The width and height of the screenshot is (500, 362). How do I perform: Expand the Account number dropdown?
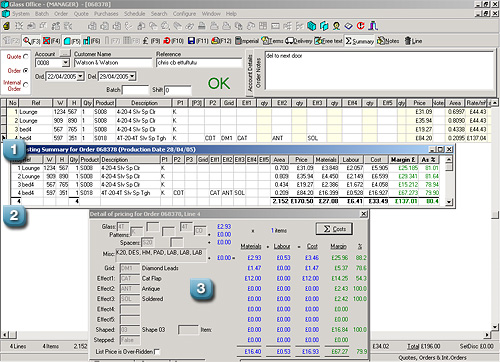pyautogui.click(x=65, y=62)
